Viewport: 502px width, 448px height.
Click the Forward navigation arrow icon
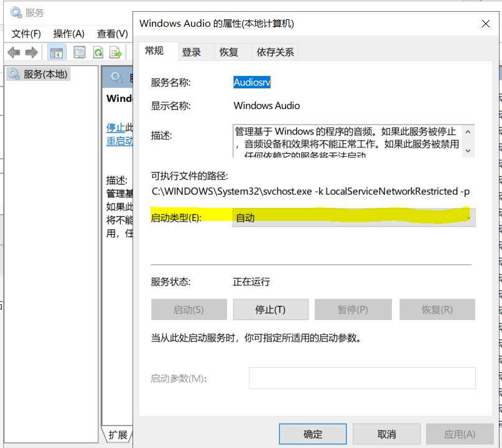click(30, 52)
